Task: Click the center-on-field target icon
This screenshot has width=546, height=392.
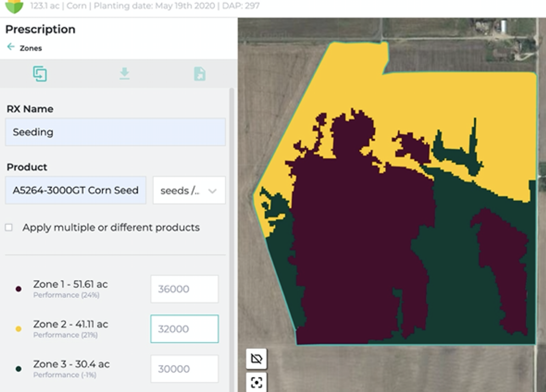Action: [256, 382]
